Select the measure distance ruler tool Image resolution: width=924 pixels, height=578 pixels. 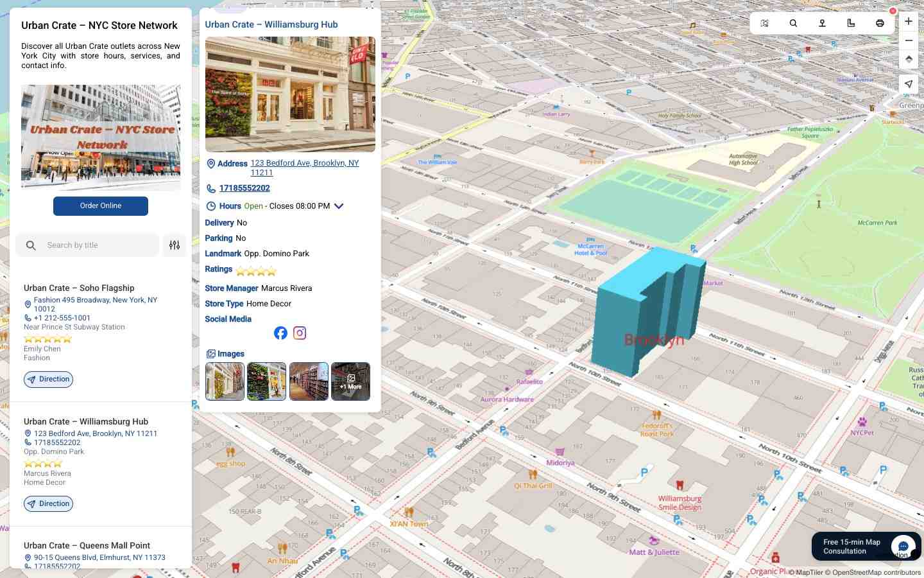[851, 23]
